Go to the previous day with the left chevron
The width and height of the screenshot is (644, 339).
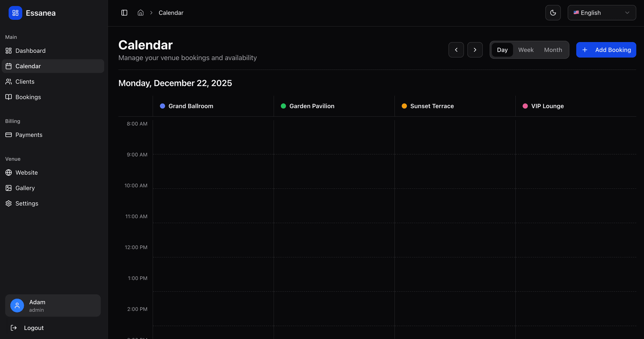point(456,50)
